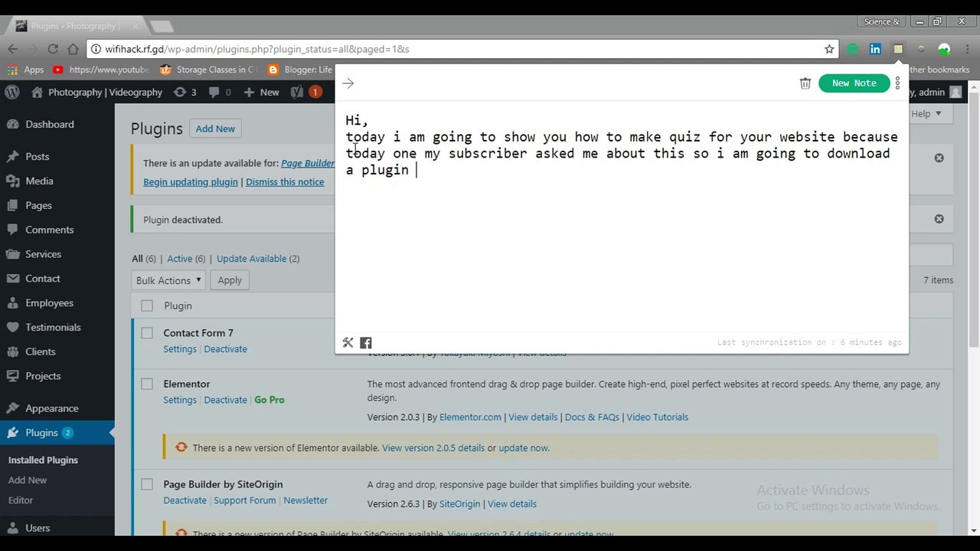Open Elementor Video Tutorials link

point(657,417)
